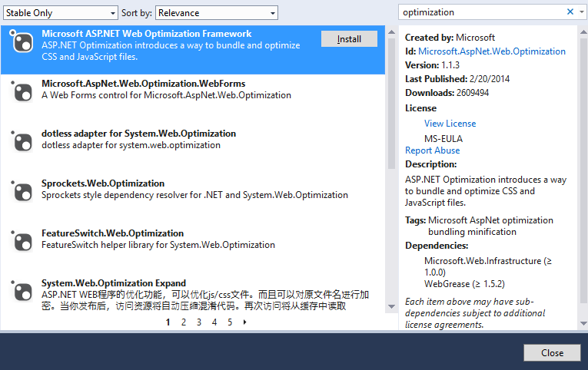
Task: Select current results page 1
Action: (168, 322)
